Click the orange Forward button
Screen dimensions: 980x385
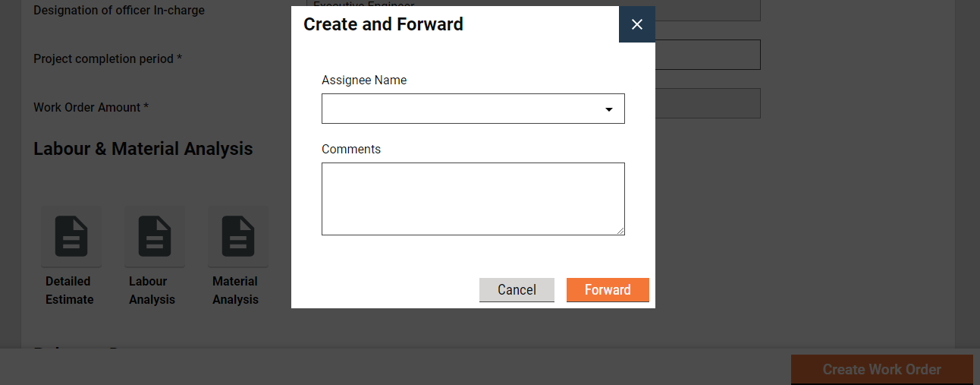608,290
